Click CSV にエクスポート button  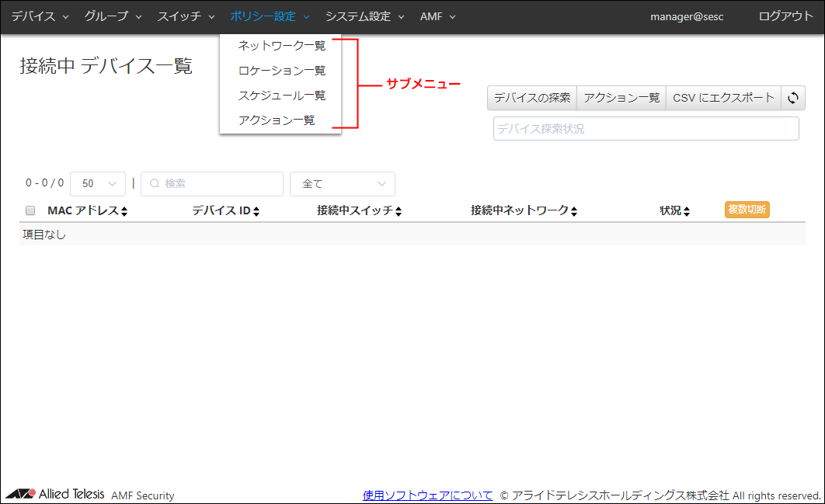[723, 98]
